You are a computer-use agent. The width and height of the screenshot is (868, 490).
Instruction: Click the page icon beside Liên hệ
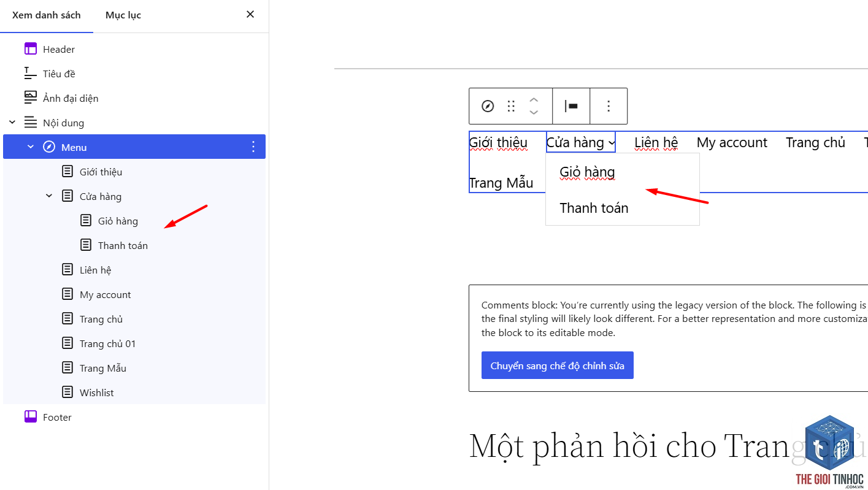(67, 270)
